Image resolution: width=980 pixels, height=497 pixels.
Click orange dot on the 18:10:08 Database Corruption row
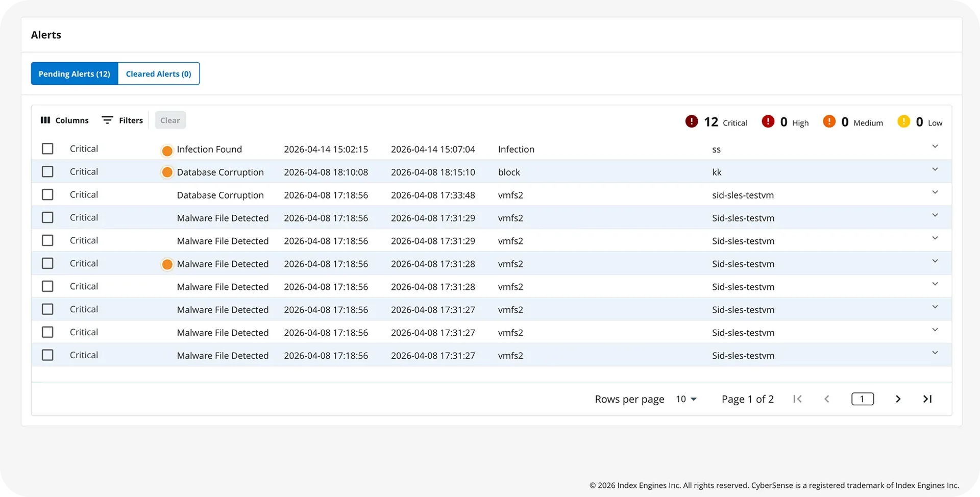167,172
